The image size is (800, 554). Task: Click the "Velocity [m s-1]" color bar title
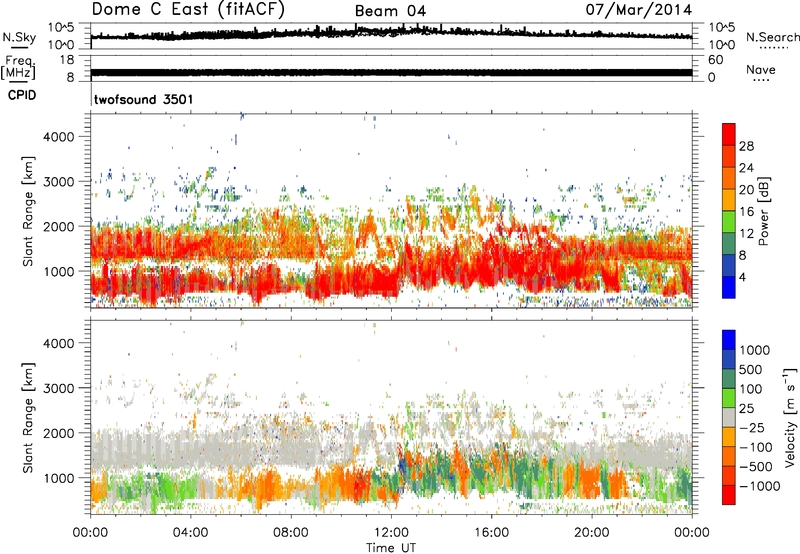(x=790, y=417)
